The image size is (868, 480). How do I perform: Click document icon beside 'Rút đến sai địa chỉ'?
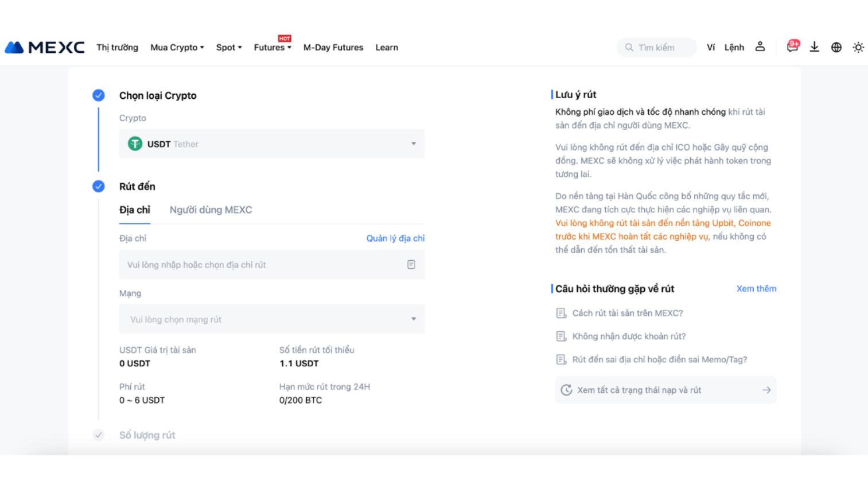[x=561, y=359]
